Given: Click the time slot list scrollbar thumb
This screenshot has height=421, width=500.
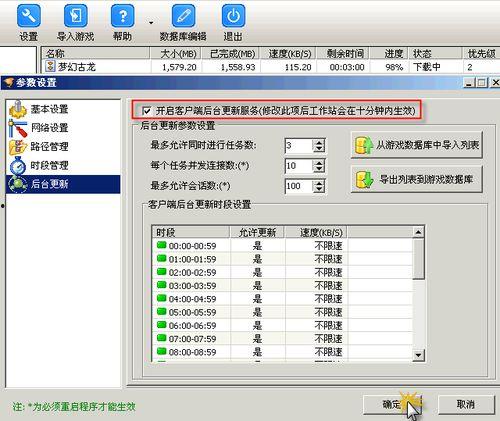Looking at the screenshot, I should tap(418, 259).
